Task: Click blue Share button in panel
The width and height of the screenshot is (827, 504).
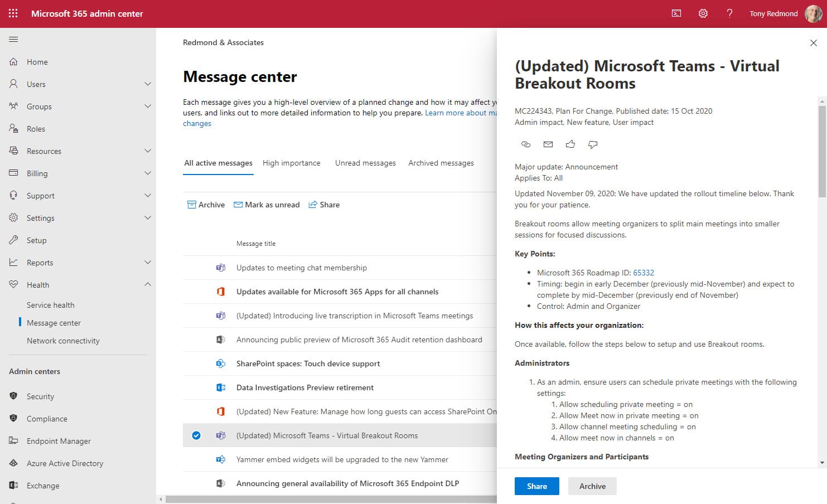Action: 536,486
